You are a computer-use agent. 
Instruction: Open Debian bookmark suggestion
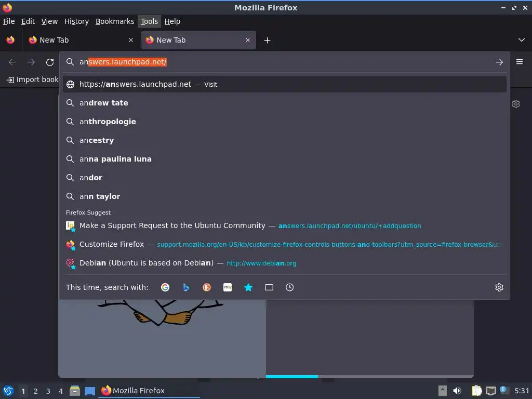coord(285,263)
